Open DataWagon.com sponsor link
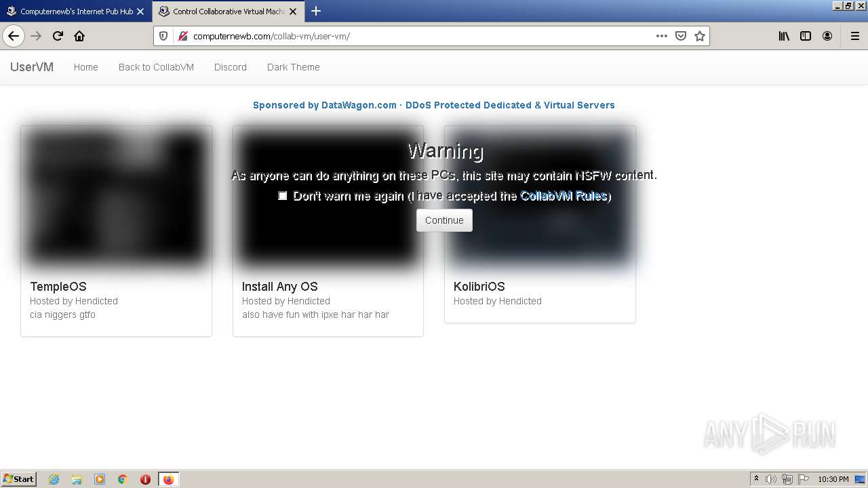This screenshot has width=868, height=488. coord(434,105)
